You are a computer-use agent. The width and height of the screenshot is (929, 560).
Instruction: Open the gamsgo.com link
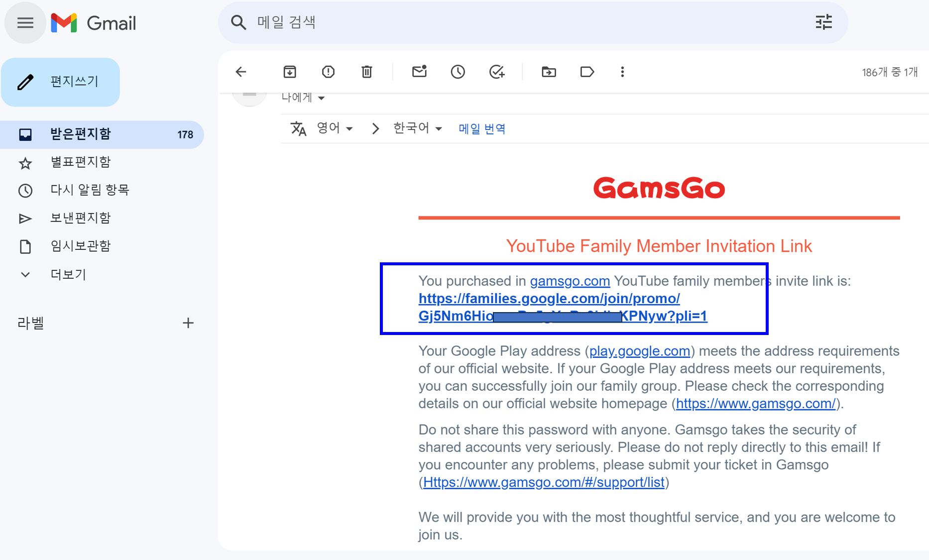click(570, 281)
